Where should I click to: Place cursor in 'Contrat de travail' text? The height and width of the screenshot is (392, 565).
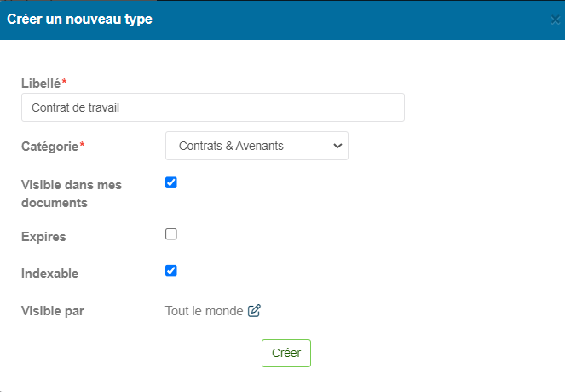click(75, 107)
